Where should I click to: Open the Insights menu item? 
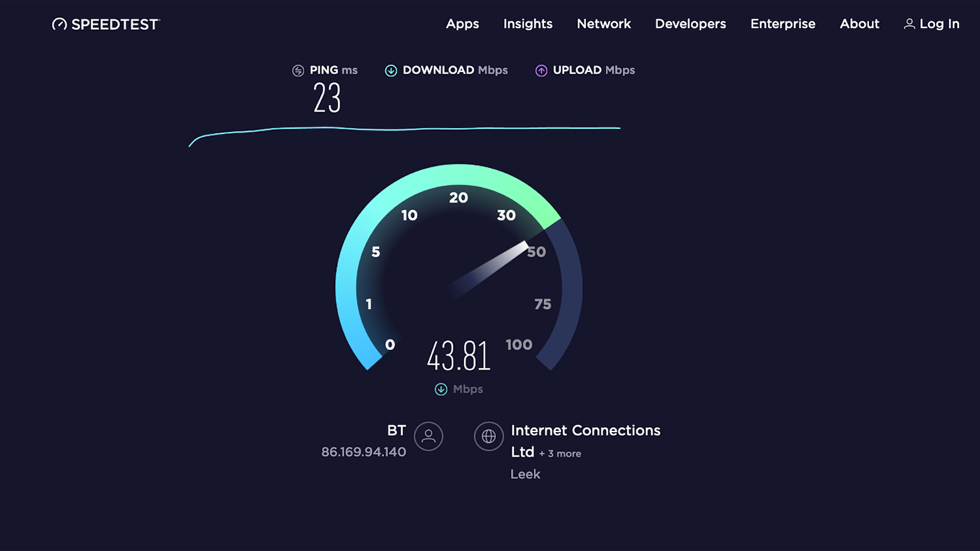click(x=527, y=23)
